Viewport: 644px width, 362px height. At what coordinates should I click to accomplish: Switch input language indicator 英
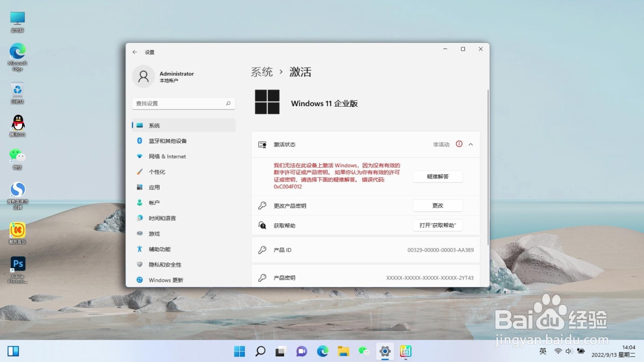tap(543, 351)
